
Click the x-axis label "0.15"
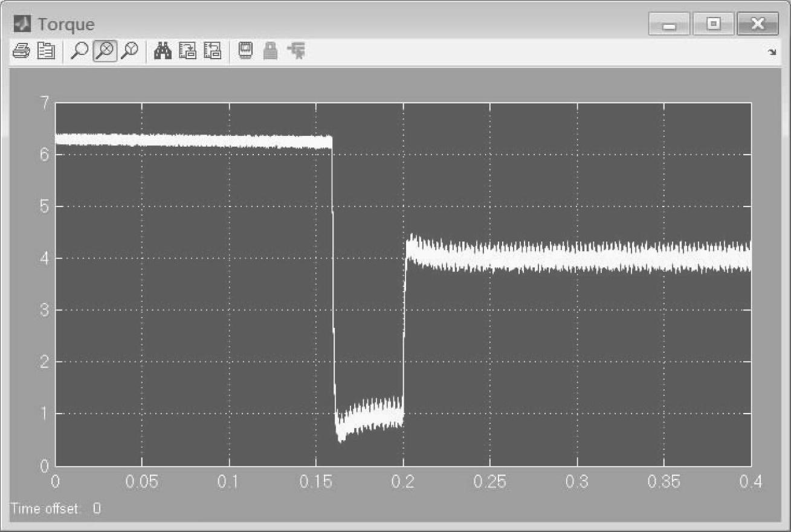pos(316,482)
